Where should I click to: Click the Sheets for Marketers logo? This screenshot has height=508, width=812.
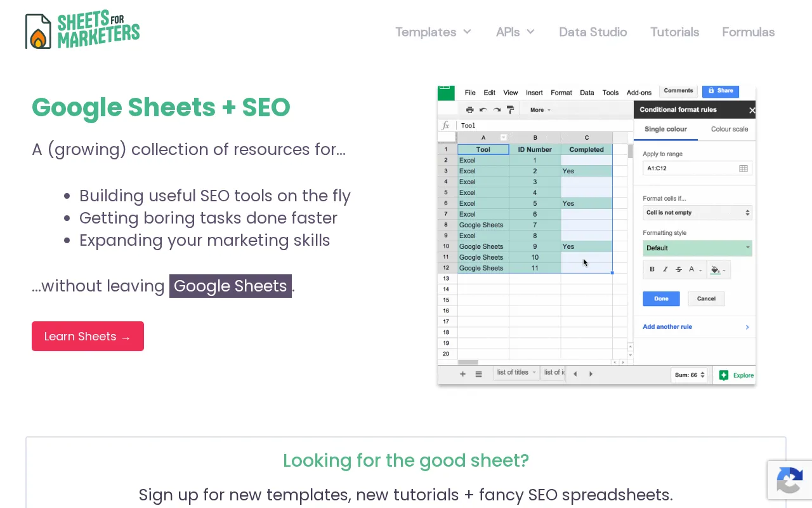click(x=82, y=30)
